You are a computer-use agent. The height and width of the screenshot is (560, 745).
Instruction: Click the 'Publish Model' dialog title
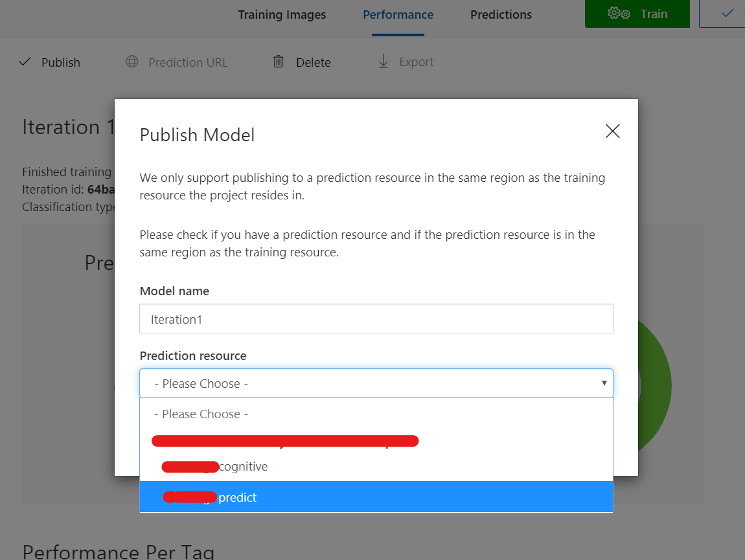(x=197, y=135)
